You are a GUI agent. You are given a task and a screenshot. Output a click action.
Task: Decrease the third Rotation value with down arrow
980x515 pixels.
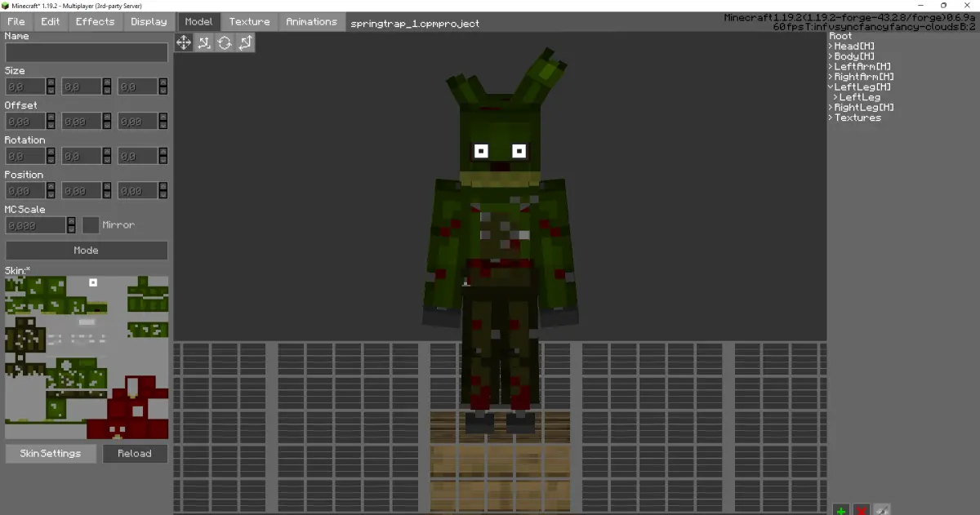[163, 160]
